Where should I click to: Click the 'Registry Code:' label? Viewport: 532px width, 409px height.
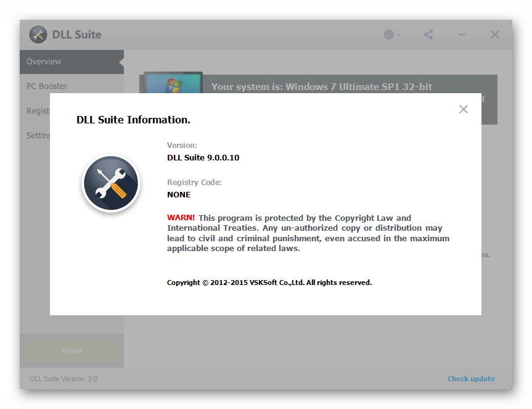pyautogui.click(x=194, y=182)
